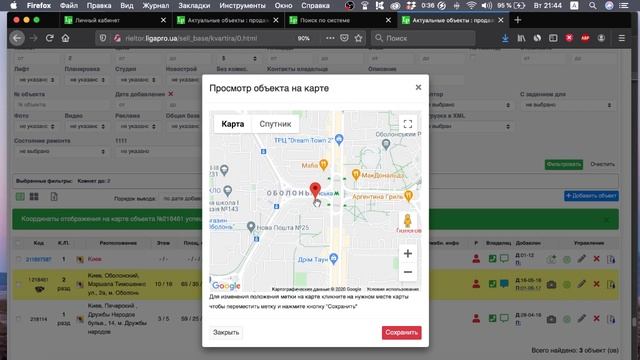
Task: Click the Firefox Поиск search field
Action: 423,38
